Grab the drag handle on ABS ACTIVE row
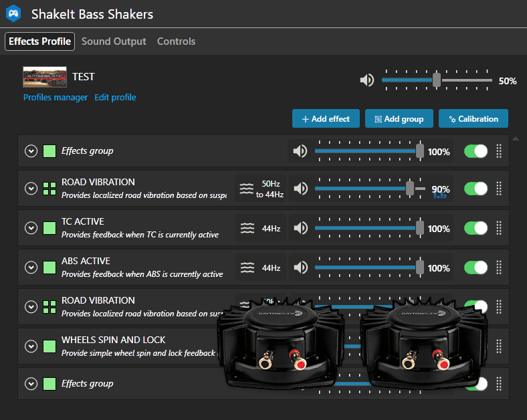This screenshot has width=527, height=420. tap(499, 268)
